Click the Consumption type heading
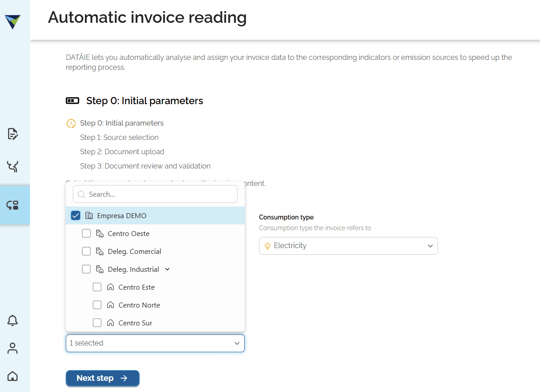The width and height of the screenshot is (540, 392). pos(286,217)
